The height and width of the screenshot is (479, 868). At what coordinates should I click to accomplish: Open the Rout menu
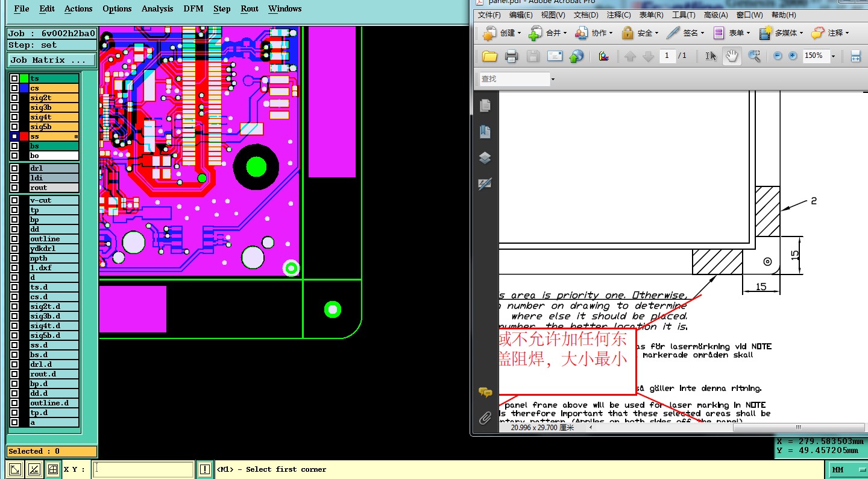[x=250, y=8]
